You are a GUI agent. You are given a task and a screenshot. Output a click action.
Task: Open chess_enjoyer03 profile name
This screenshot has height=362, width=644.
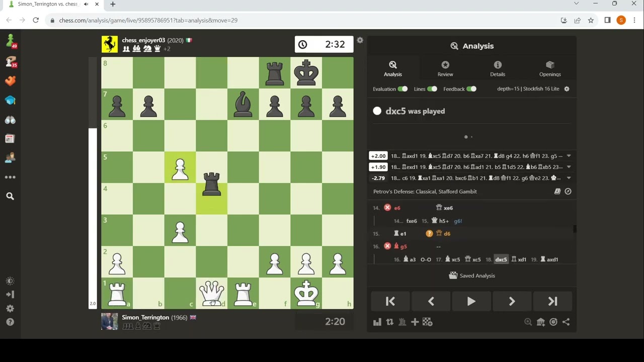click(143, 40)
